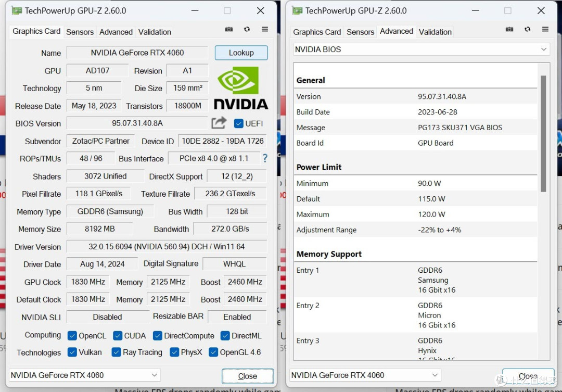Click Device ID field 10DE 2882
This screenshot has width=562, height=392.
(x=223, y=141)
